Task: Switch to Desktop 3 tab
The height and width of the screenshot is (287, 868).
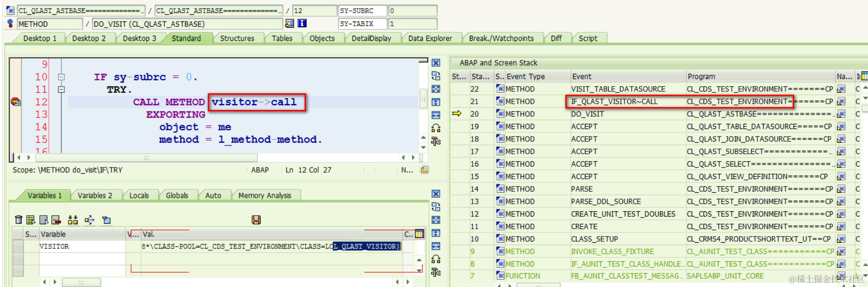Action: point(140,38)
